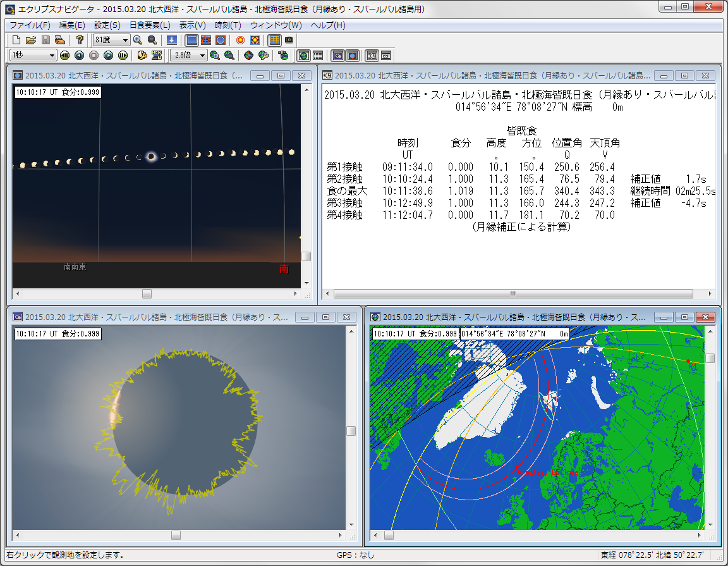Click the camera snapshot icon

coord(289,40)
